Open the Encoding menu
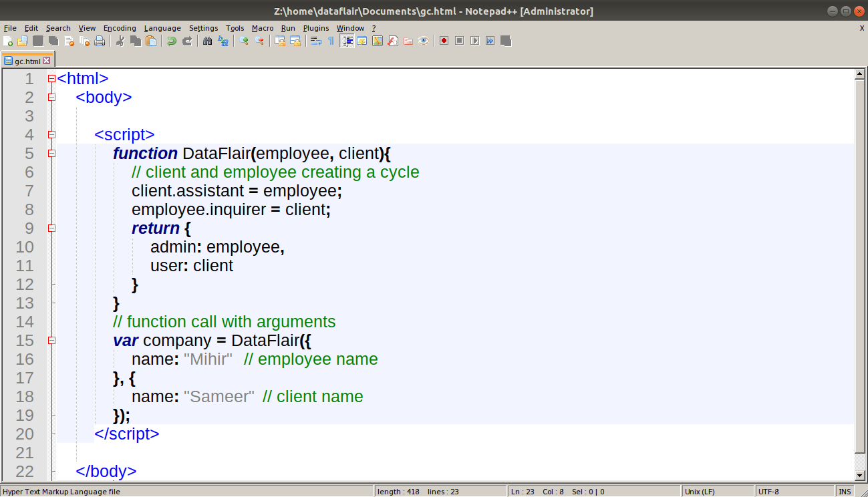 coord(120,28)
